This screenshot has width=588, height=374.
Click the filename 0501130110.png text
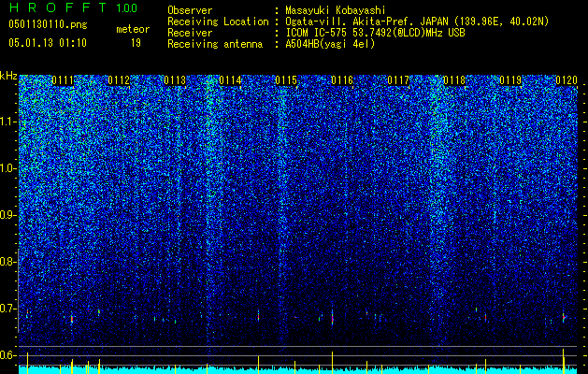click(48, 25)
